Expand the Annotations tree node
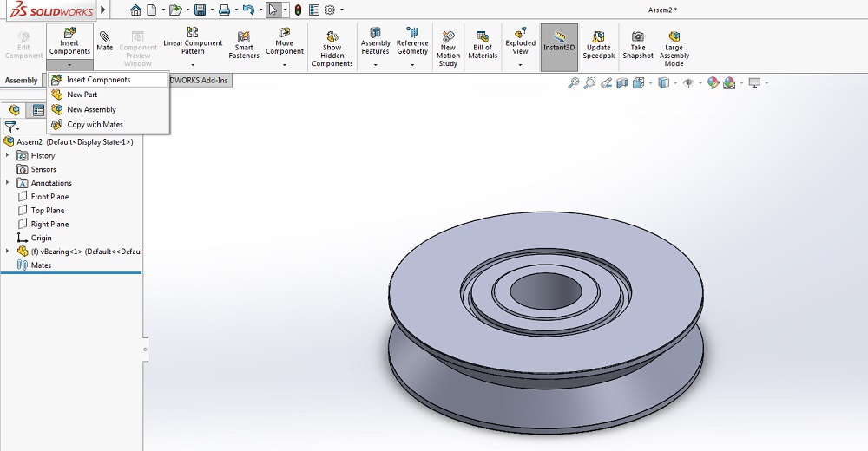 [x=7, y=183]
